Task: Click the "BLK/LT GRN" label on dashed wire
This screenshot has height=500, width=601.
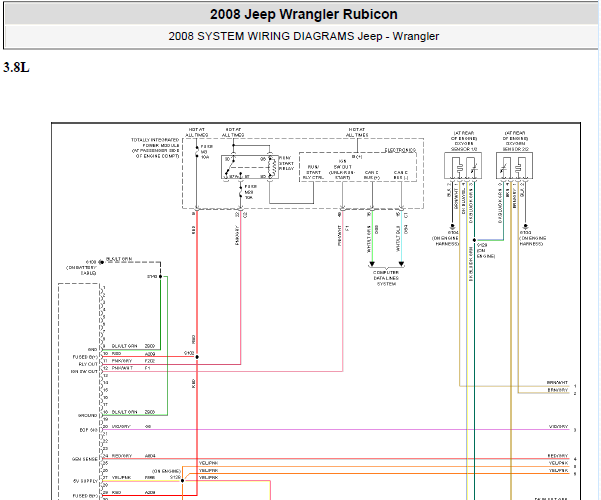Action: 119,259
